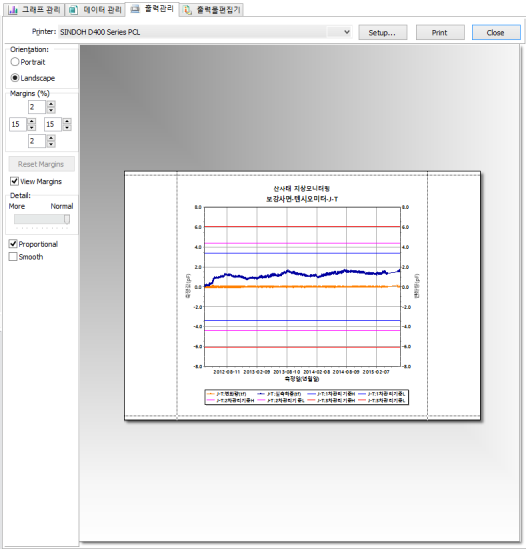Viewport: 526px width, 549px height.
Task: Click the printer icon on output tab
Action: pos(135,9)
